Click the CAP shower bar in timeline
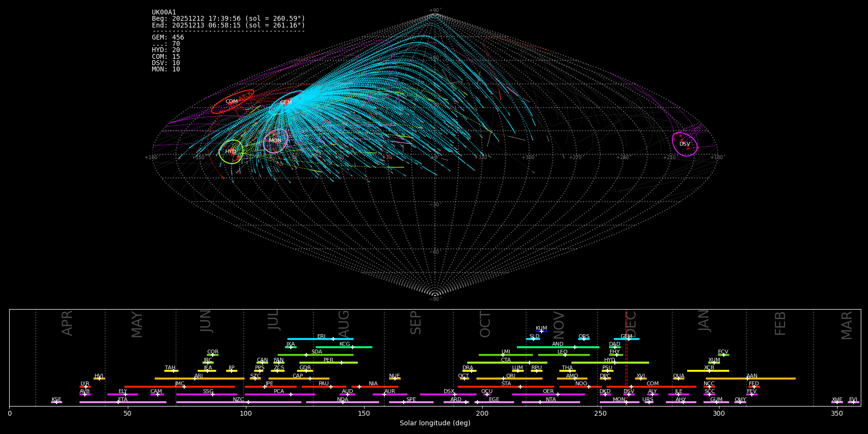 tap(299, 379)
